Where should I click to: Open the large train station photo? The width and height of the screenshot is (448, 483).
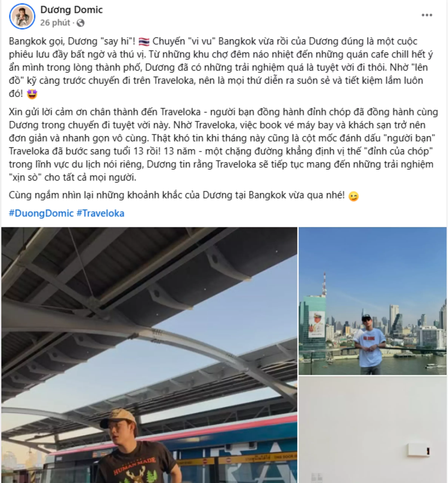point(149,355)
